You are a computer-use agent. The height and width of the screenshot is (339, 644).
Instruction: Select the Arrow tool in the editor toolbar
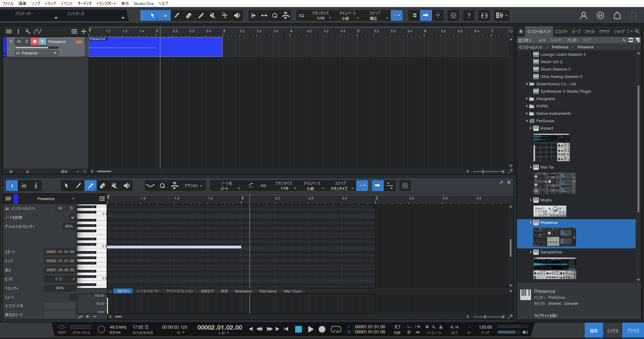(66, 186)
